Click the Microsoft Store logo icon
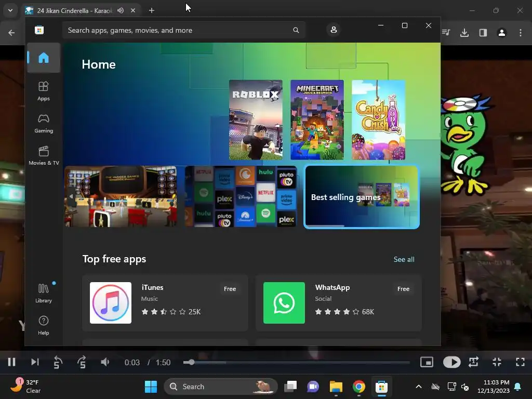Screen dimensions: 532x399 (39, 30)
